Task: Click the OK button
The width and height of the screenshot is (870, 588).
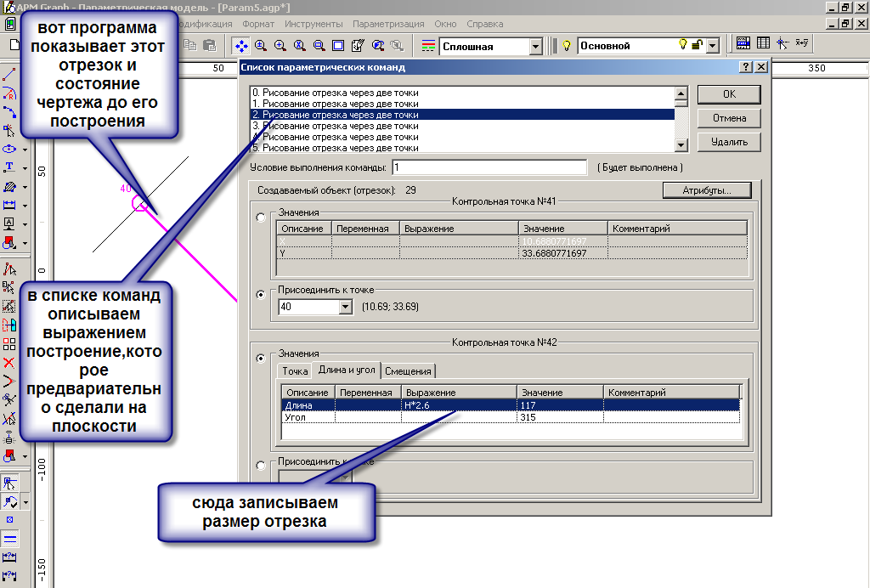Action: [729, 94]
